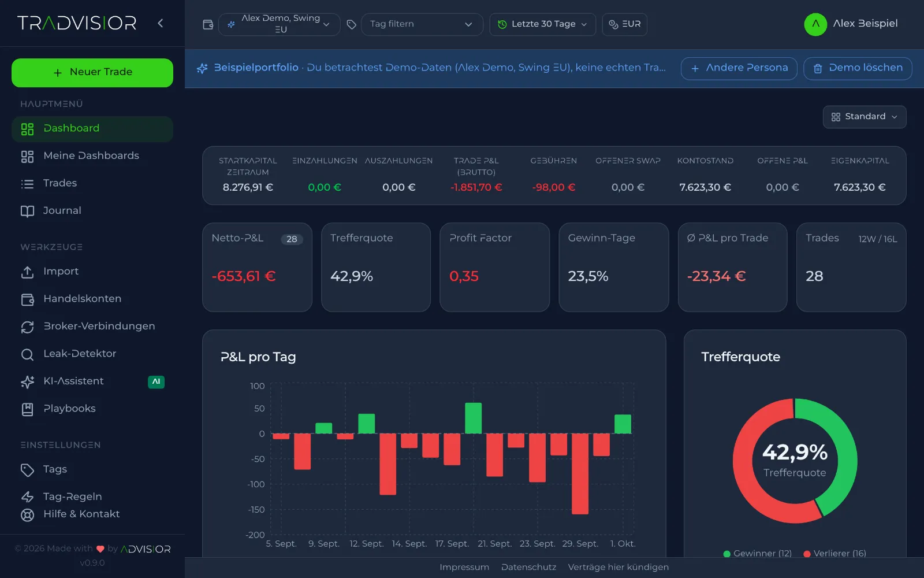Click the Broker-Verbindungen sync icon
The image size is (924, 578).
[x=27, y=327]
